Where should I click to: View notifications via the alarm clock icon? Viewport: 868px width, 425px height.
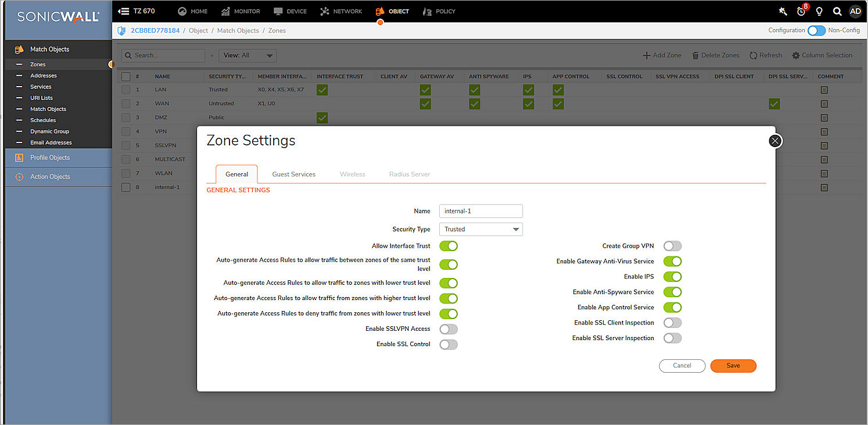[801, 11]
